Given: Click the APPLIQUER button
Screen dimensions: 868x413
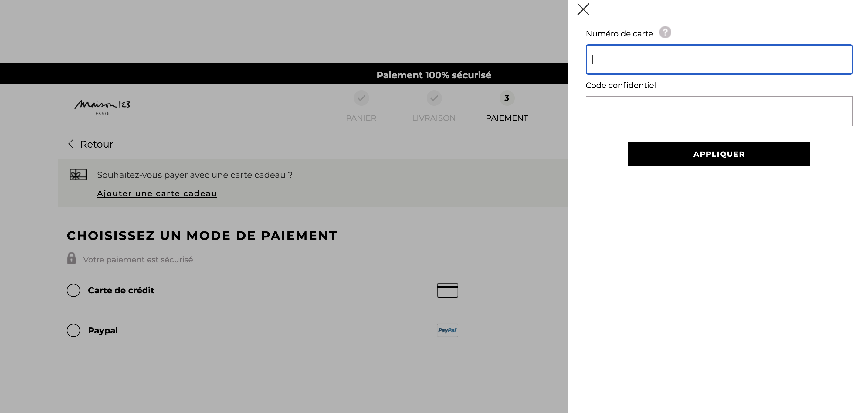Looking at the screenshot, I should coord(719,154).
